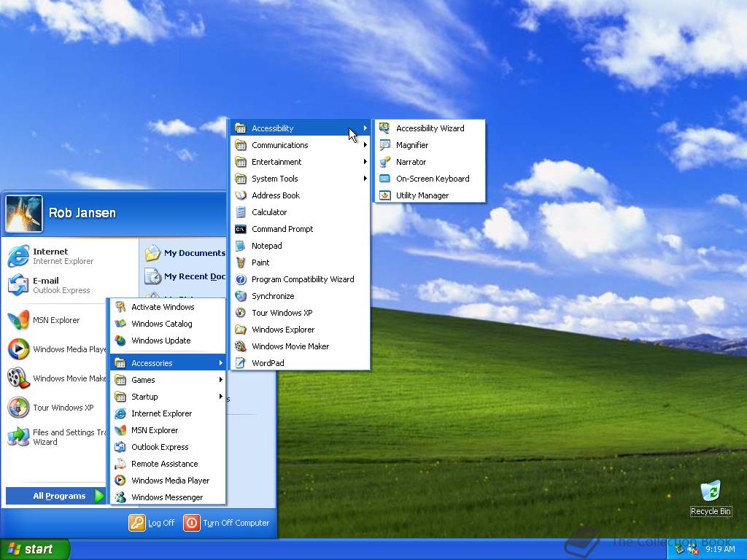
Task: Click the Synchronize icon
Action: 241,296
